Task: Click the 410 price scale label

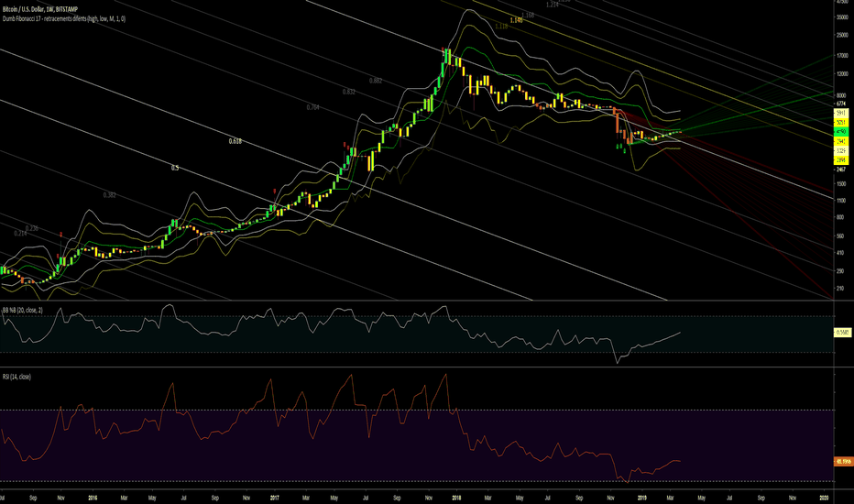Action: 840,253
